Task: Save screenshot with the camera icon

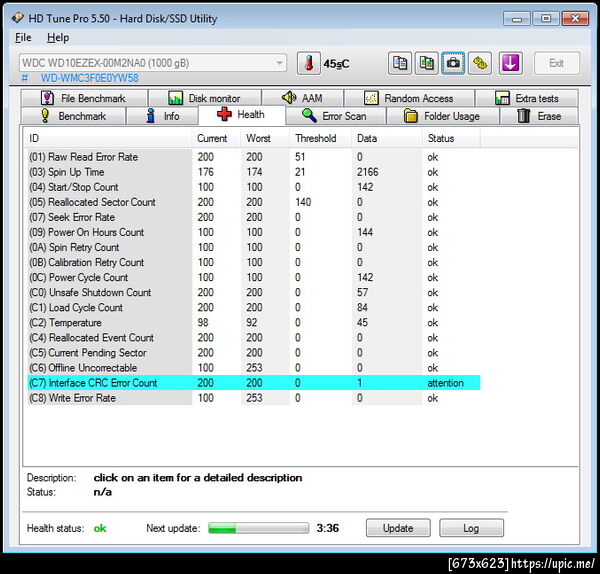Action: click(x=453, y=63)
